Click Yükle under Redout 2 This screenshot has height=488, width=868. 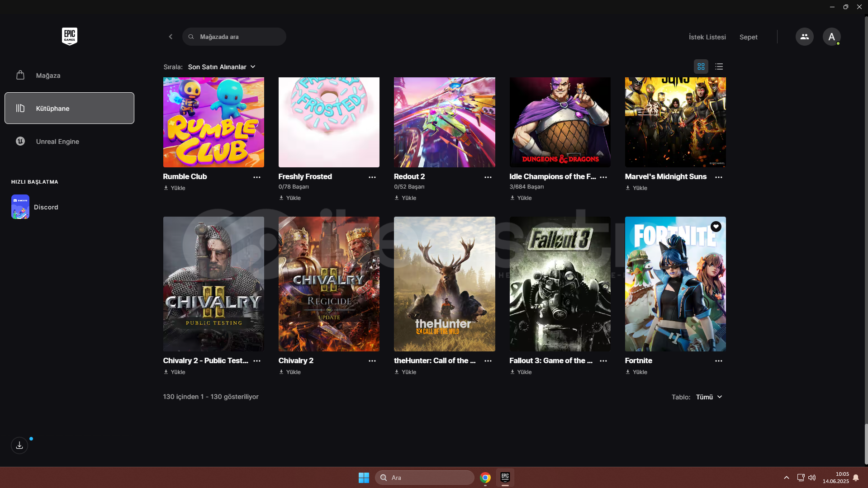point(405,198)
